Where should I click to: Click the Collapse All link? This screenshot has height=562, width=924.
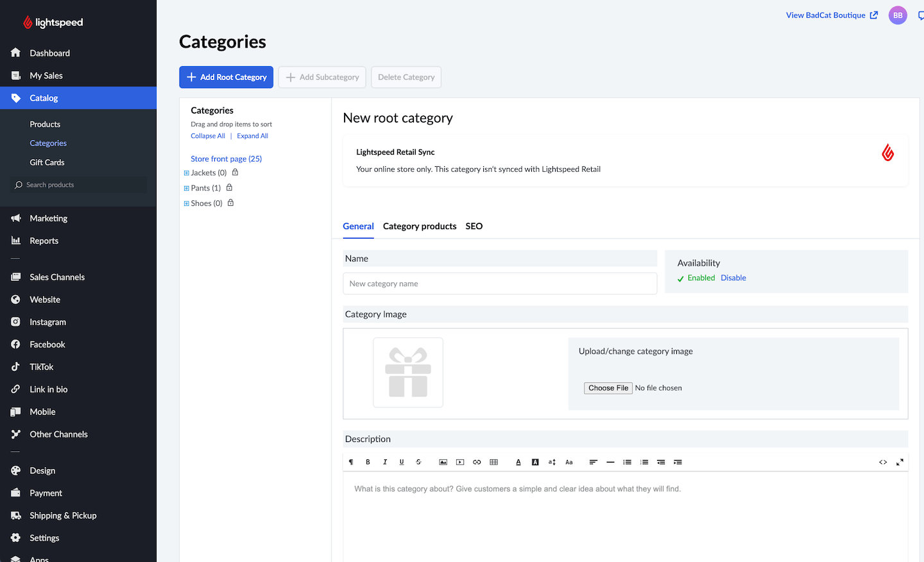208,136
